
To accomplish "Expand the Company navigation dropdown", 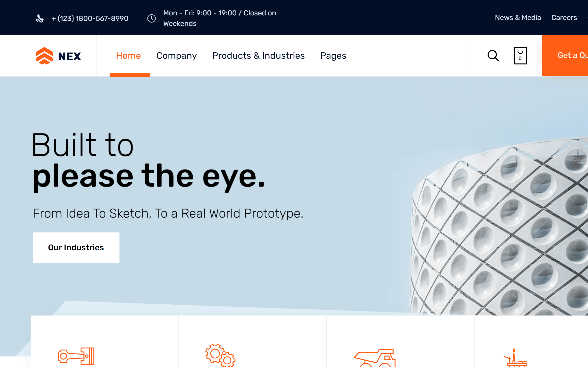I will click(177, 56).
